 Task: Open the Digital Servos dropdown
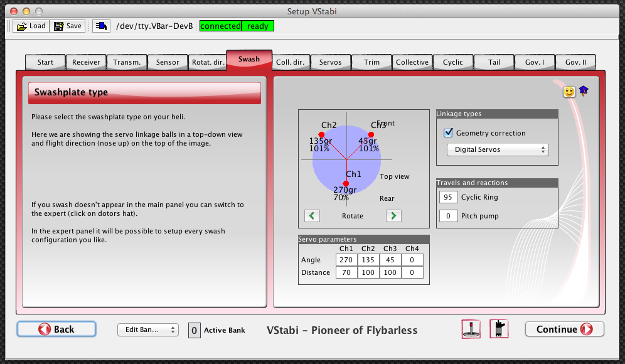pos(498,150)
